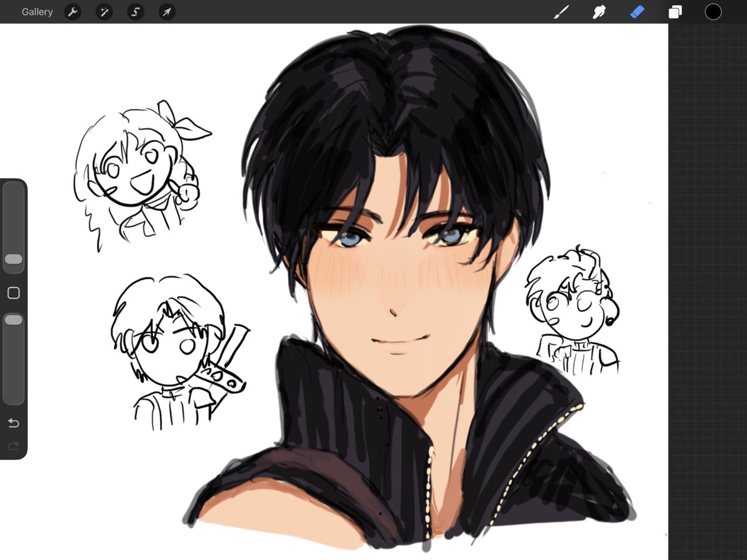Open the black color picker circle
The width and height of the screenshot is (747, 560).
[x=713, y=12]
